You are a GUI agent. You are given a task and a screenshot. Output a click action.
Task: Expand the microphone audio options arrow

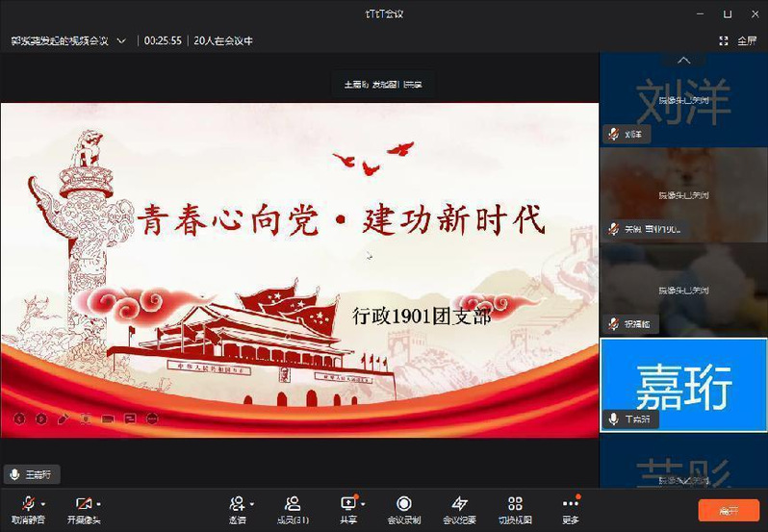[x=43, y=503]
